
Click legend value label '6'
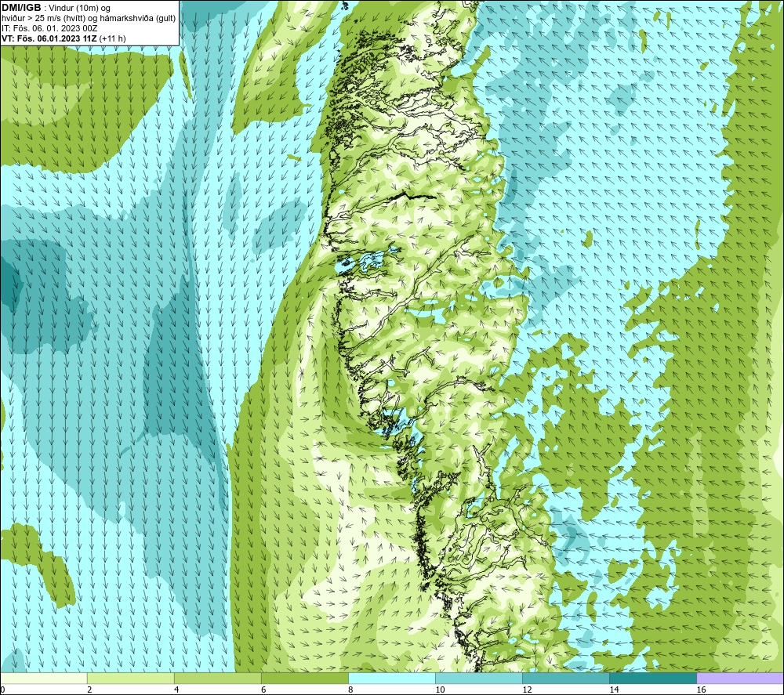coord(263,690)
